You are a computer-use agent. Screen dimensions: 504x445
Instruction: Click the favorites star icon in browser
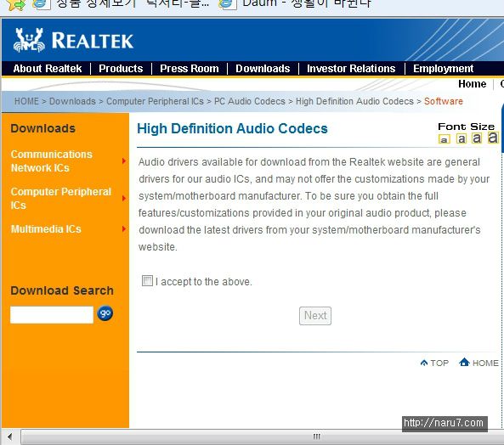(16, 4)
